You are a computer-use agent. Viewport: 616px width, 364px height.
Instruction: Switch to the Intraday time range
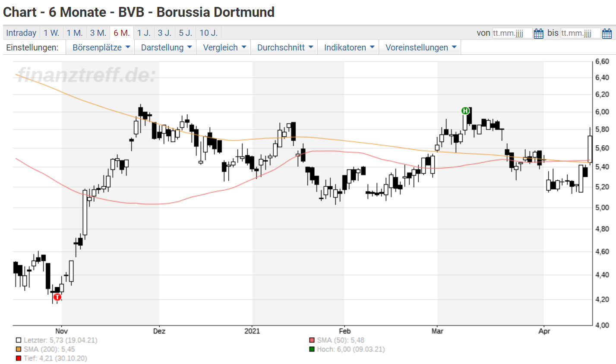pyautogui.click(x=21, y=33)
